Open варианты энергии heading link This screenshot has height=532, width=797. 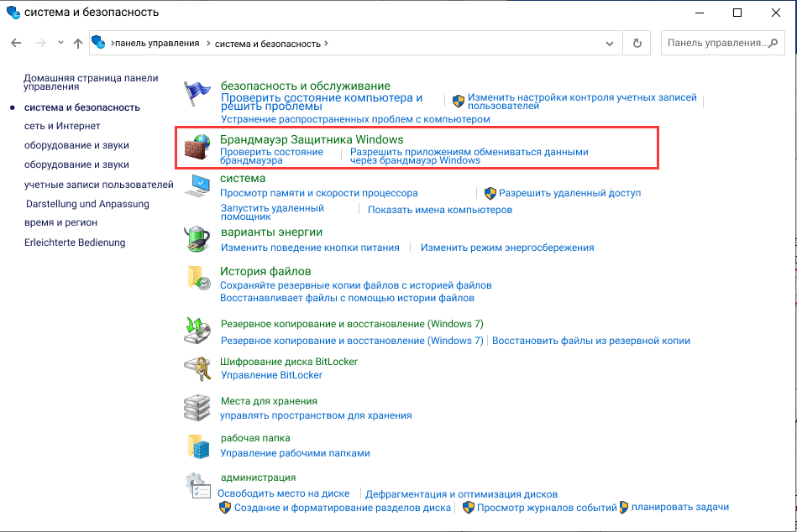click(271, 232)
